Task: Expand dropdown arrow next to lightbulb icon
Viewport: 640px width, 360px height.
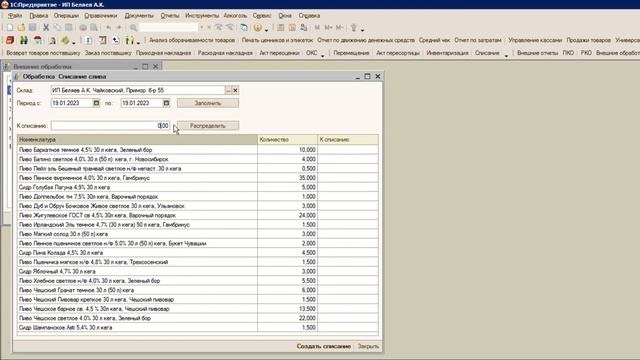Action: point(362,29)
